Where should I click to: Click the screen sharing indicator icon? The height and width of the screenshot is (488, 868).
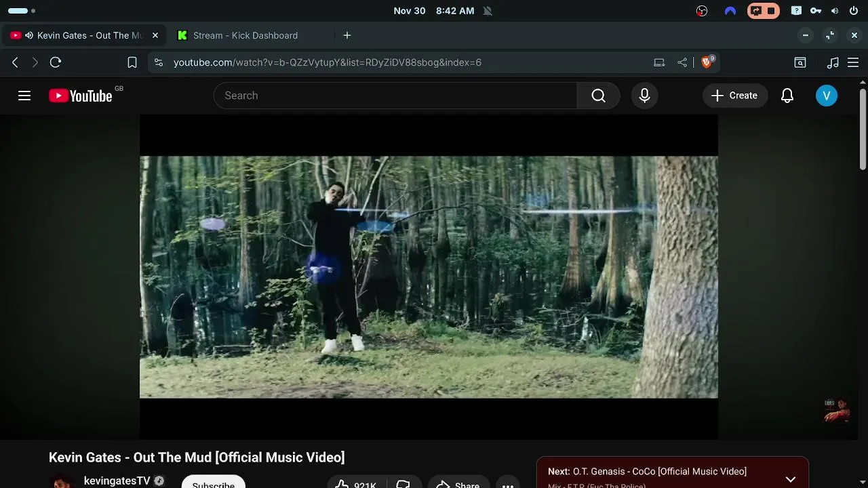pos(755,11)
